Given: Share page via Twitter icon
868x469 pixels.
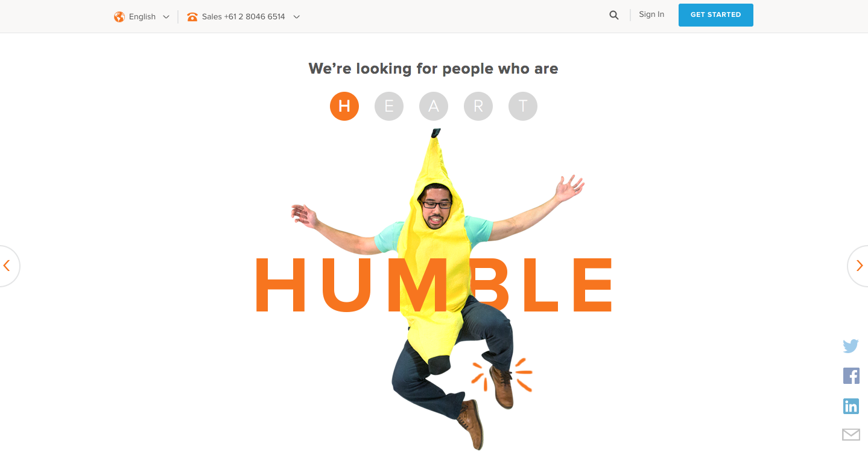Looking at the screenshot, I should point(851,346).
